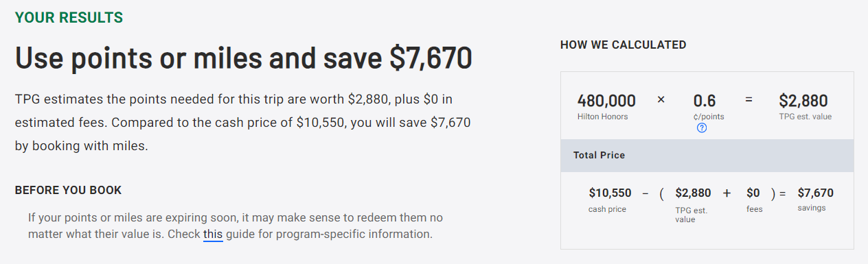Click the $10,550 cash price figure
This screenshot has width=868, height=264.
click(610, 193)
